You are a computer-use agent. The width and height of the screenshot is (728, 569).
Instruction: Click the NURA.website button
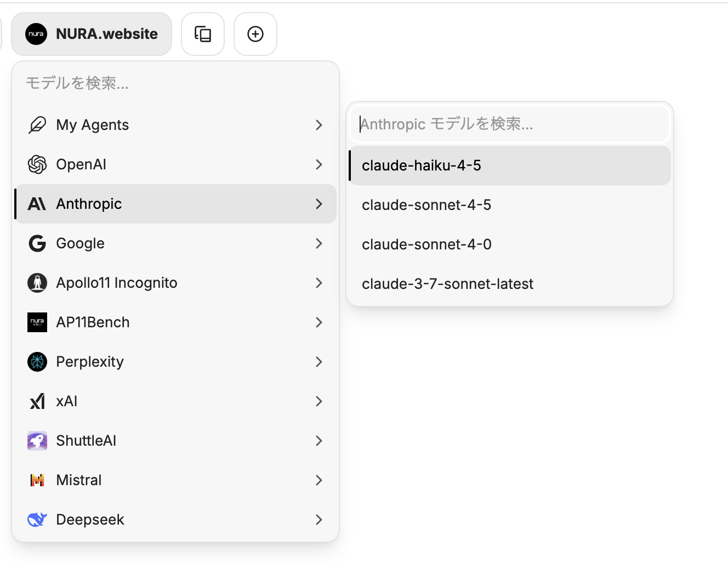(91, 33)
